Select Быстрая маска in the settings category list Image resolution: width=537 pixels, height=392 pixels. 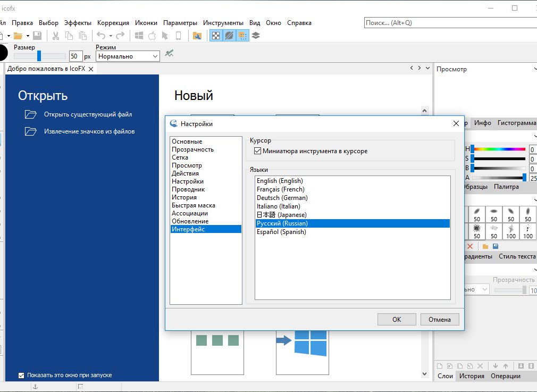[206, 205]
